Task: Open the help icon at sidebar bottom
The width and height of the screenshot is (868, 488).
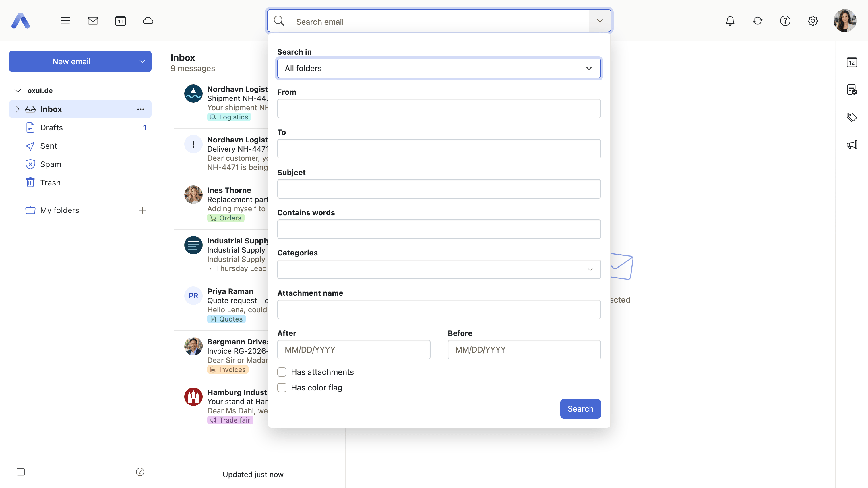Action: pyautogui.click(x=140, y=472)
